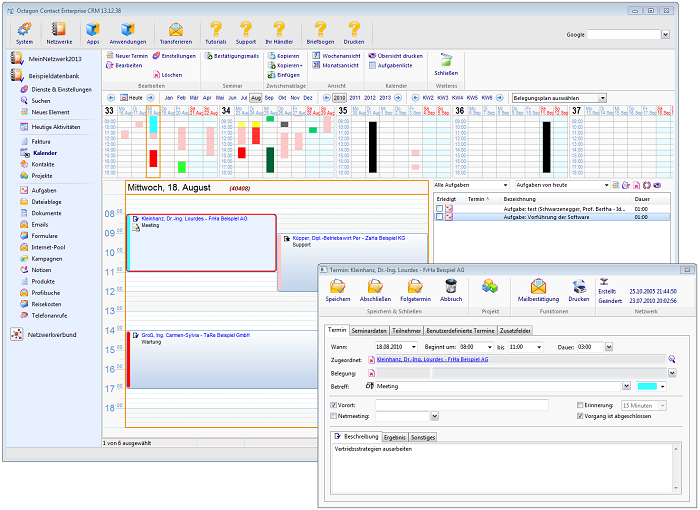Image resolution: width=700 pixels, height=510 pixels.
Task: Click the Vorort location input field
Action: pyautogui.click(x=462, y=405)
